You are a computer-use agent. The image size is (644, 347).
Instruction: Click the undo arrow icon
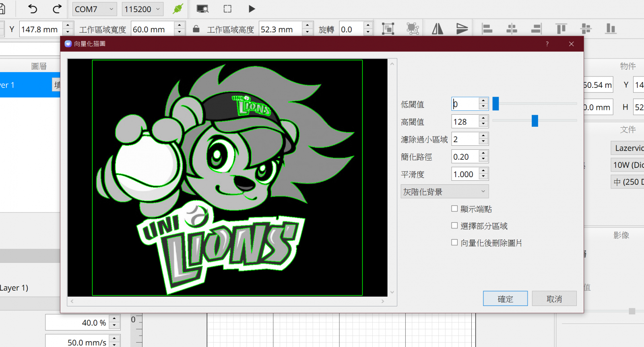(33, 9)
